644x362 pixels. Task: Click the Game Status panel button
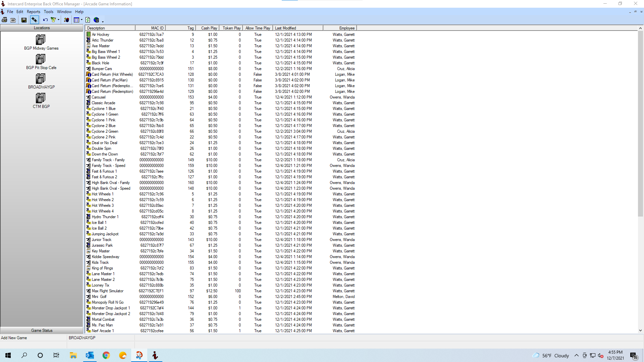point(42,330)
